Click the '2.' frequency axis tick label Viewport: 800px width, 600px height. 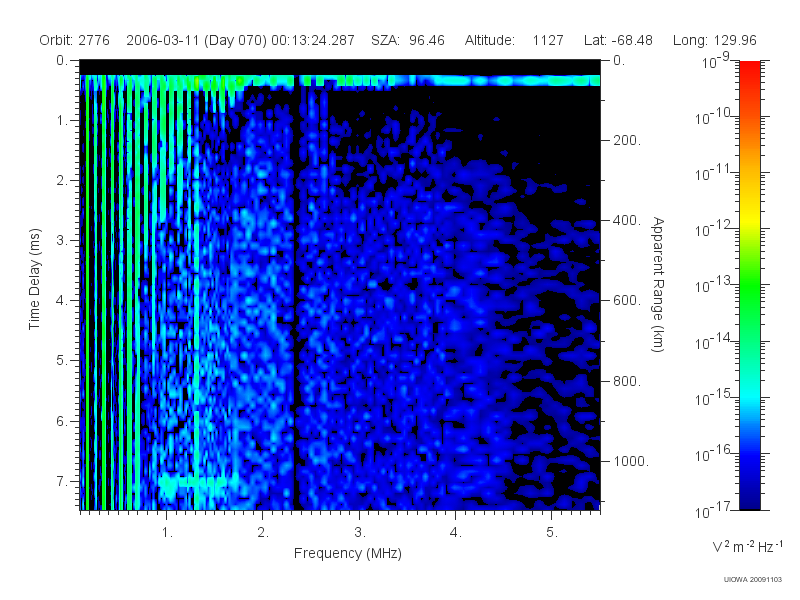click(263, 533)
